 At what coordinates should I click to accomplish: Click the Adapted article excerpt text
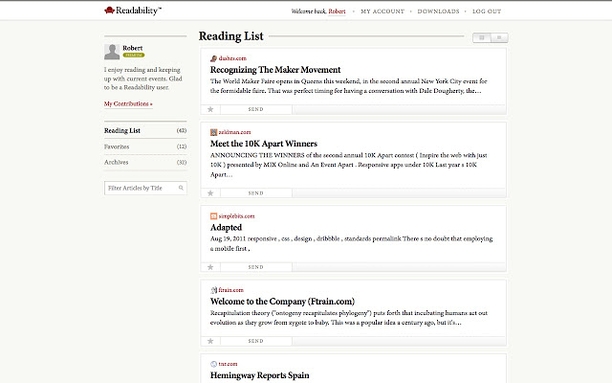tap(351, 244)
